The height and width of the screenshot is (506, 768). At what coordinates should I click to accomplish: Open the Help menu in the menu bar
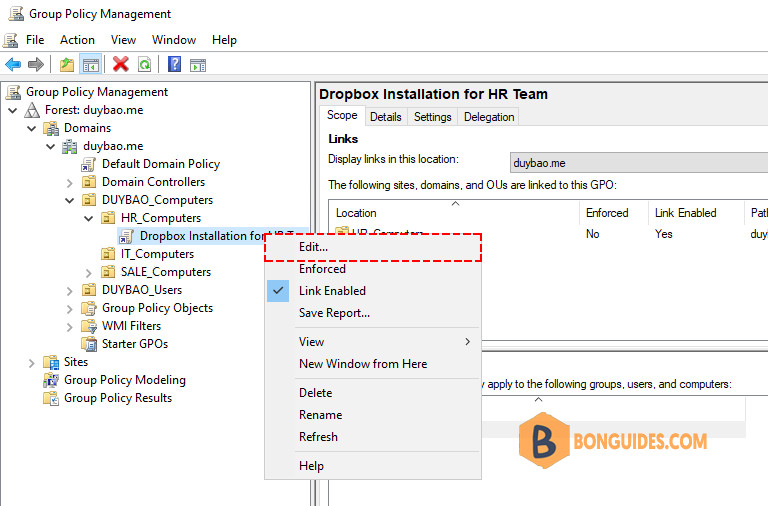tap(224, 40)
